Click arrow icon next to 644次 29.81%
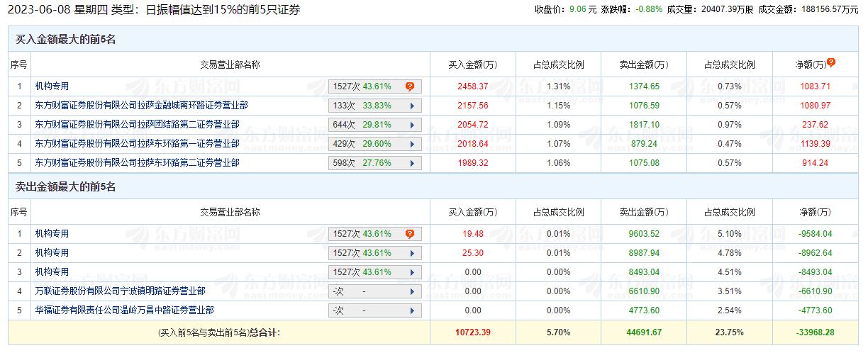868x353 pixels. [x=411, y=125]
